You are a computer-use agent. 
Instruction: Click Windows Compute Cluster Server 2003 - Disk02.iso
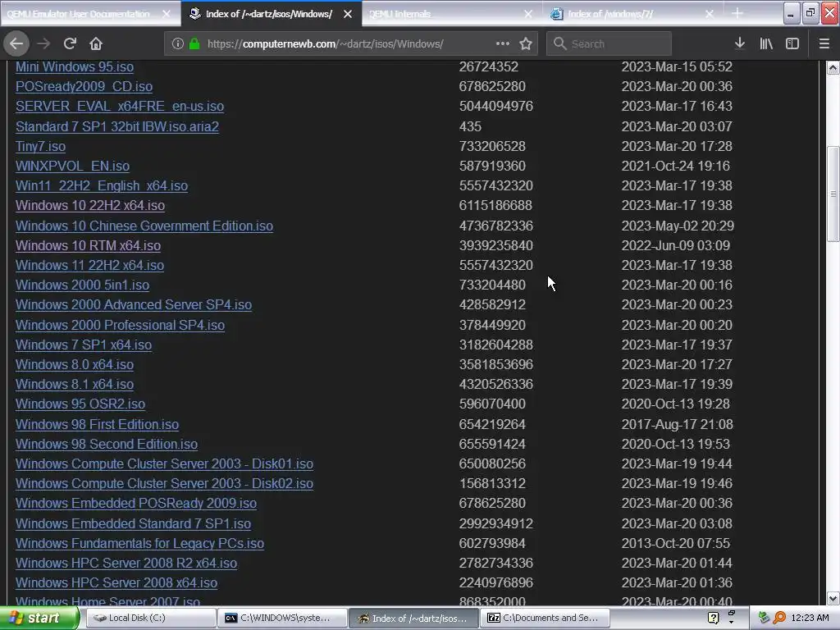[164, 484]
